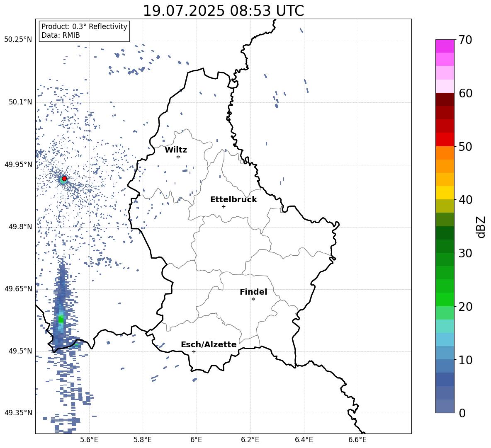Click the colorbar tick label 0
491x448 pixels.
click(x=462, y=413)
